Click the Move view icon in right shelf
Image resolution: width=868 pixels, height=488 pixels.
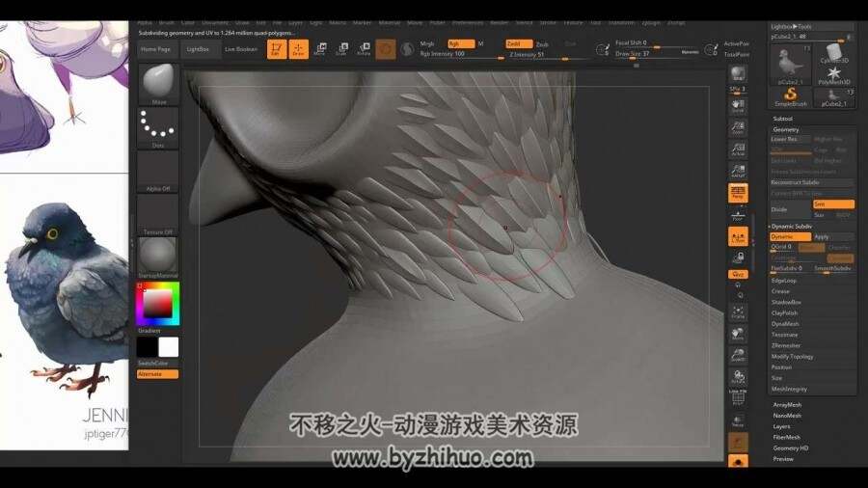tap(738, 335)
